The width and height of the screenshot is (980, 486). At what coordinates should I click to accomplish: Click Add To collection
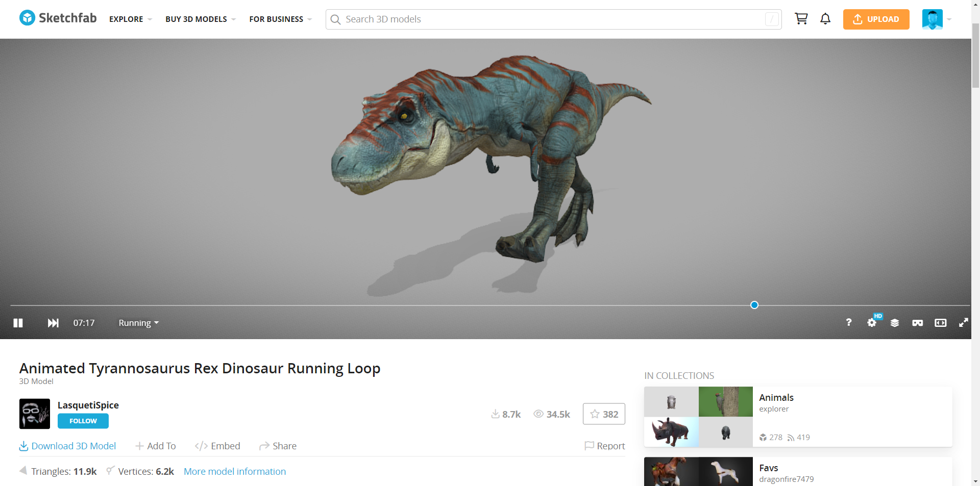tap(156, 446)
